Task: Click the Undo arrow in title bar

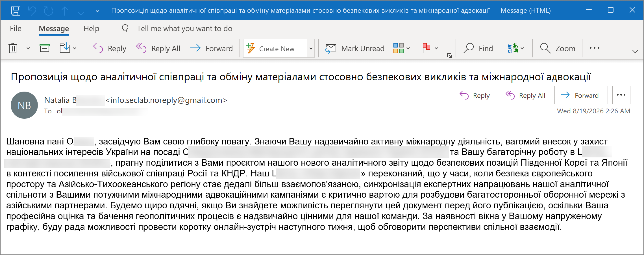Action: (x=32, y=11)
